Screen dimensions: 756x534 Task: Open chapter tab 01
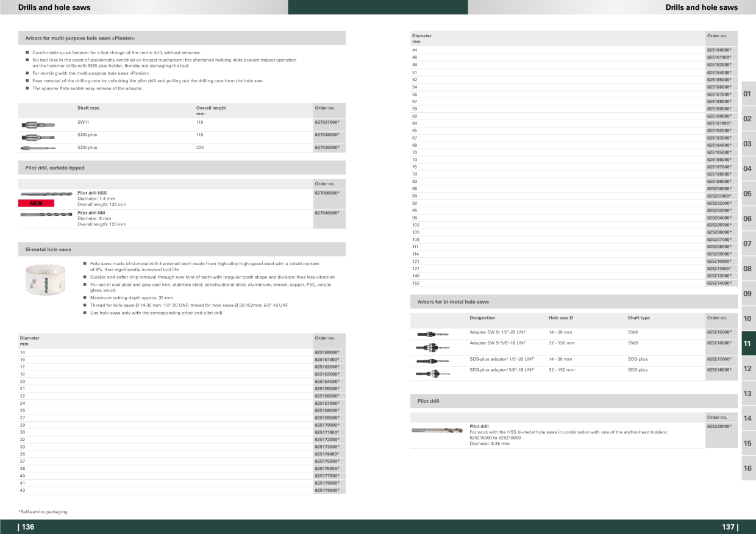[748, 94]
